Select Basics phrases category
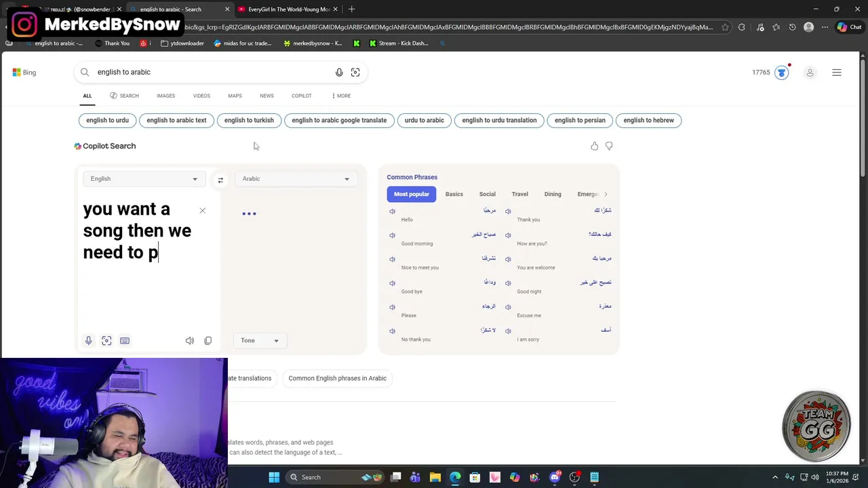This screenshot has height=488, width=868. point(454,194)
